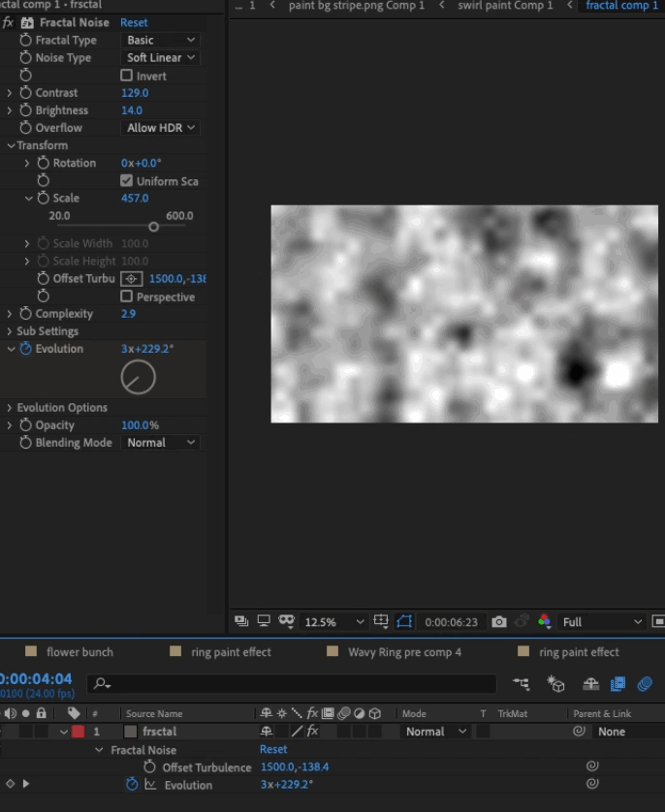665x812 pixels.
Task: Click Reset in the timeline Fractal Noise row
Action: tap(273, 749)
